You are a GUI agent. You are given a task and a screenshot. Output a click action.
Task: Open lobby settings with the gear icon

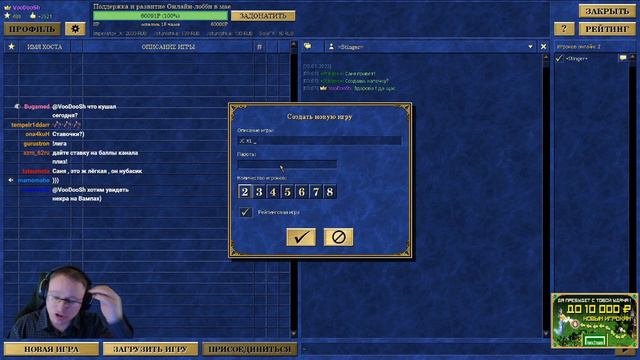point(76,29)
